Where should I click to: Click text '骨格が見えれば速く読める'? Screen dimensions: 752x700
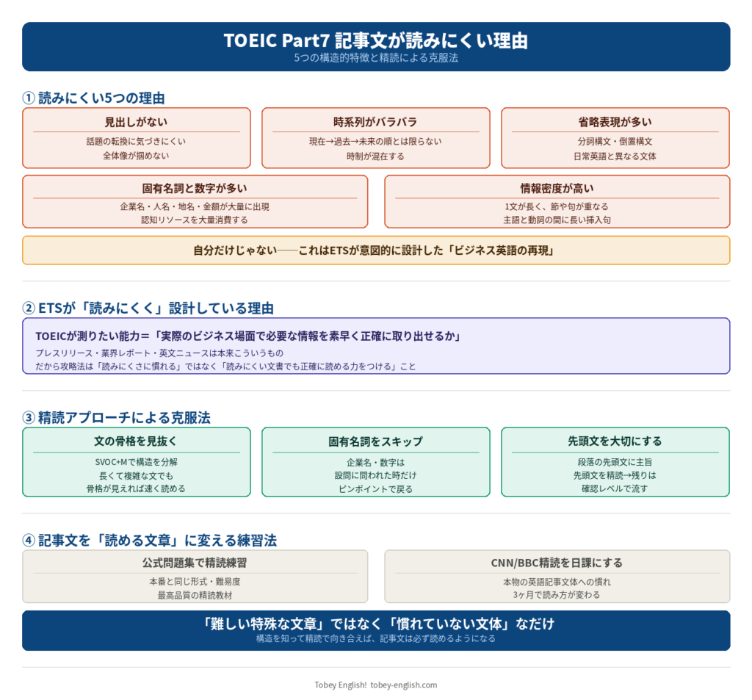pos(136,489)
